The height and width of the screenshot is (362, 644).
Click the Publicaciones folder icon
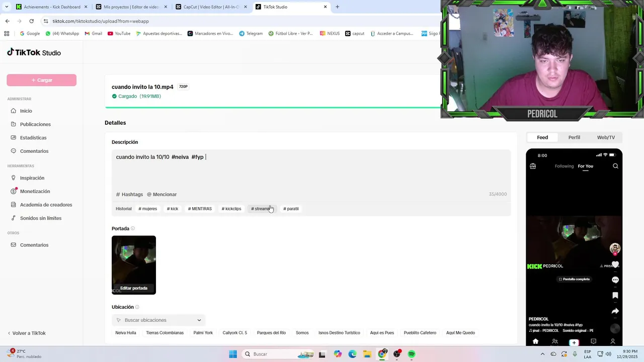tap(14, 124)
